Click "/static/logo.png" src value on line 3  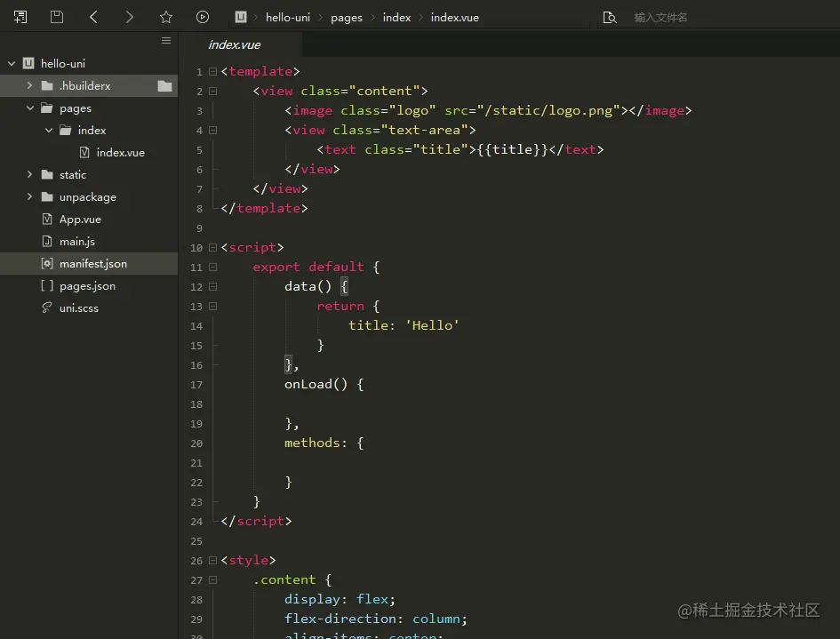tap(549, 110)
